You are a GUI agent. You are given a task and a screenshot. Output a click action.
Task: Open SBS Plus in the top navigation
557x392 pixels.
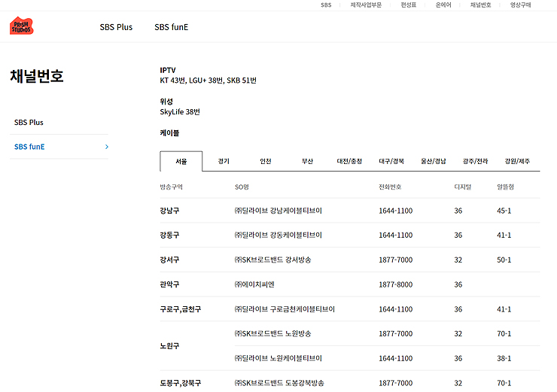[x=116, y=27]
